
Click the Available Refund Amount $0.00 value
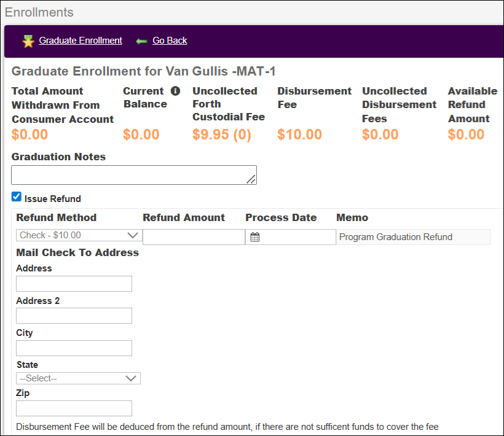[x=466, y=134]
